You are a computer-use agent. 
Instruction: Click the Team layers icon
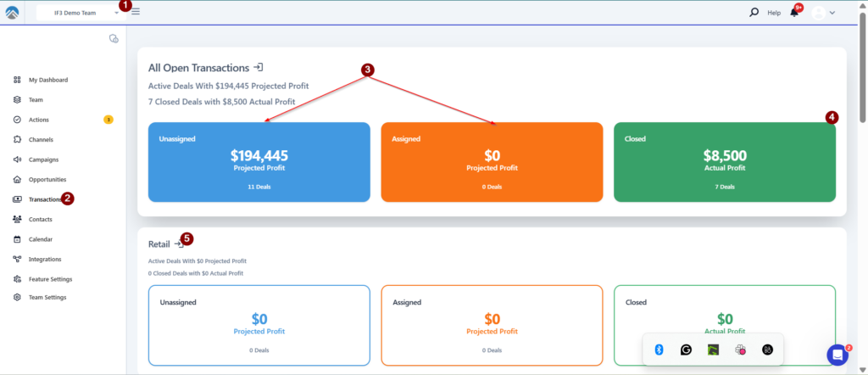pyautogui.click(x=17, y=100)
